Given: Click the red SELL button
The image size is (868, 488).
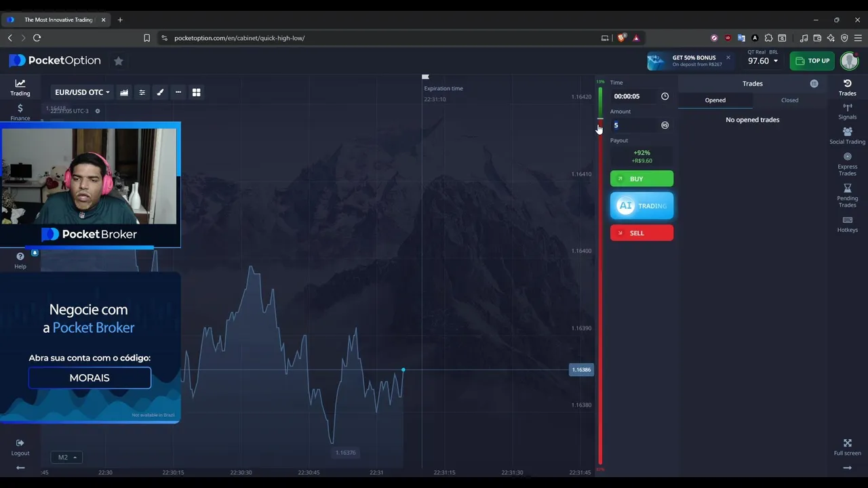Looking at the screenshot, I should coord(642,233).
